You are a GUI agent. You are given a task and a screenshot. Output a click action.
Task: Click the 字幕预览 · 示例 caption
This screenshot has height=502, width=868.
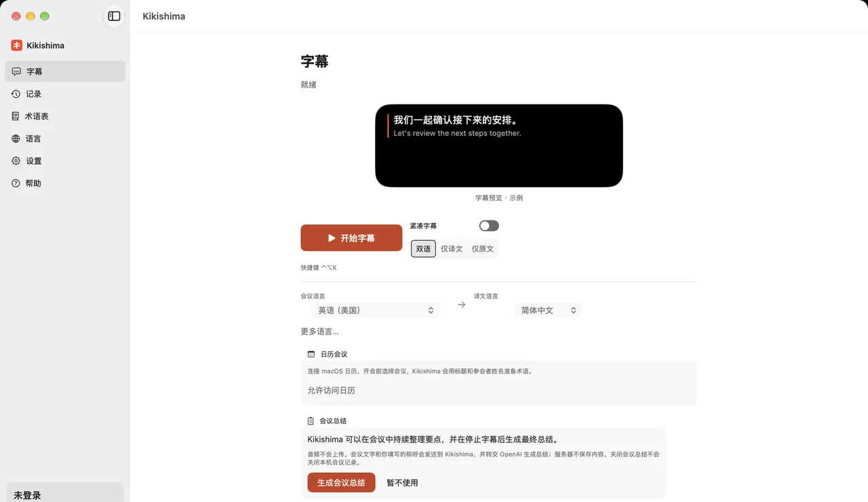point(499,198)
